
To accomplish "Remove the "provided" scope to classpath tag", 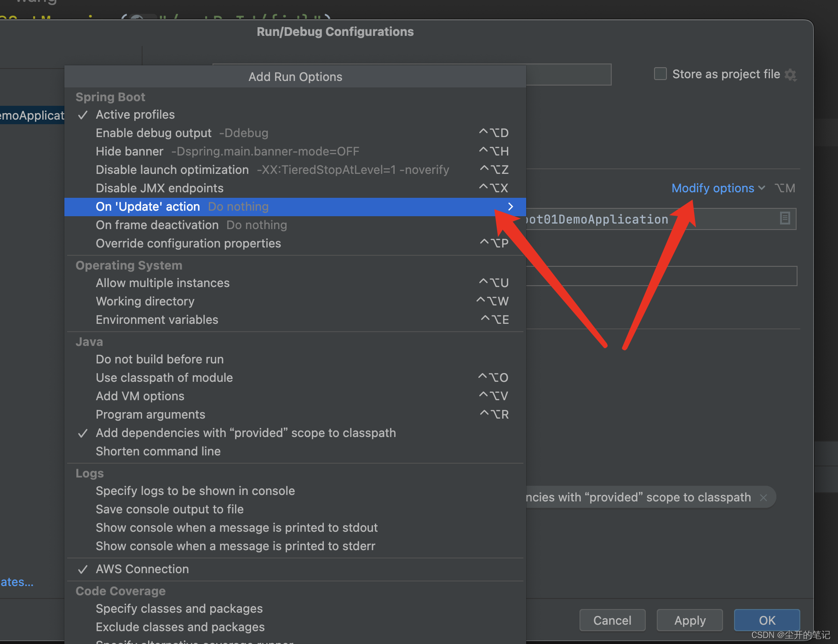I will pyautogui.click(x=763, y=497).
